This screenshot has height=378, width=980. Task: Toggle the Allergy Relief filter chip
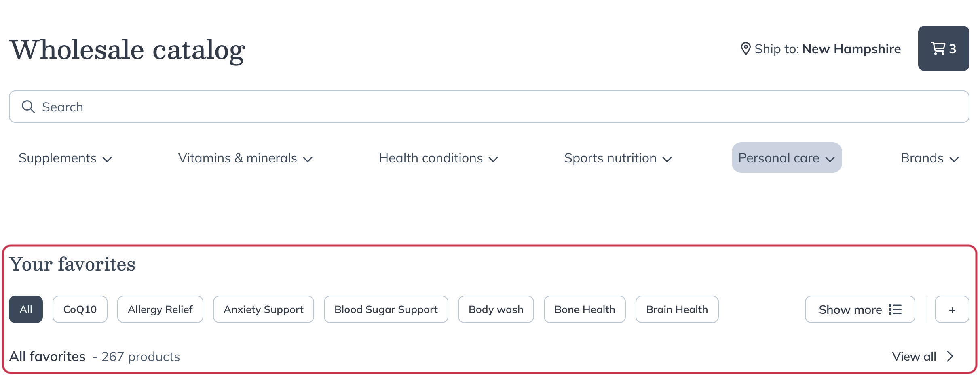(x=160, y=309)
